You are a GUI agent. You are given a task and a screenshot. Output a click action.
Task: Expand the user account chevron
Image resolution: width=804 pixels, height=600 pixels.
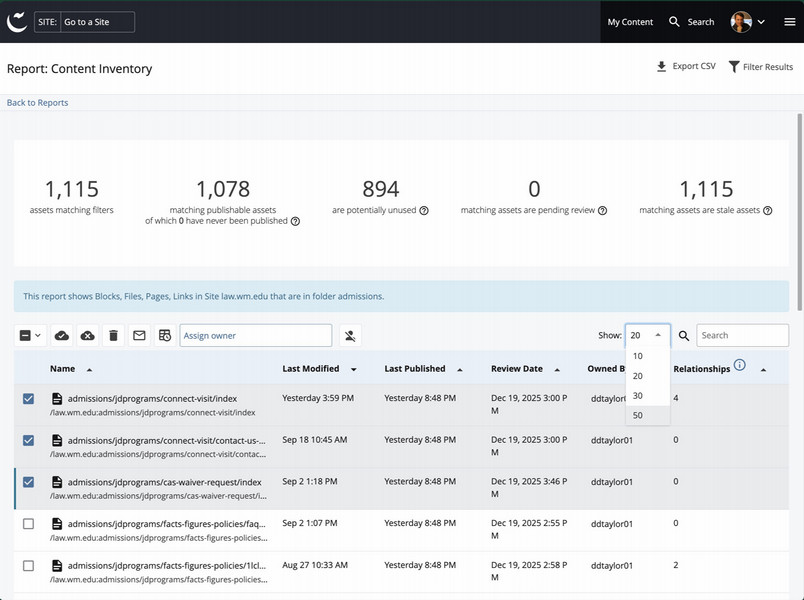[x=761, y=22]
